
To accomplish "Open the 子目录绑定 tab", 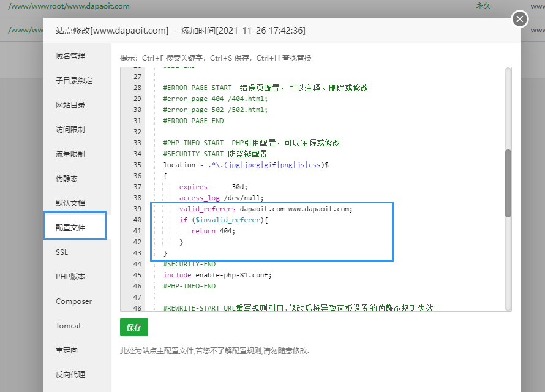I will (74, 81).
